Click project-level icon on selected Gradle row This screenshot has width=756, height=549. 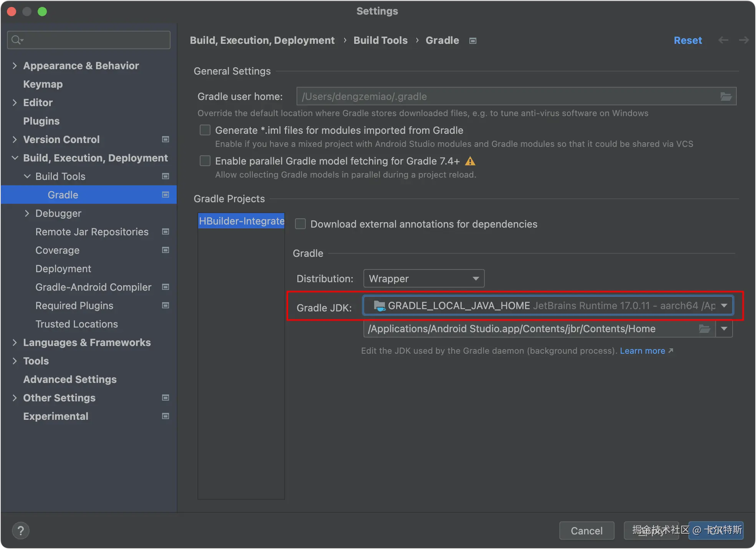pos(166,195)
